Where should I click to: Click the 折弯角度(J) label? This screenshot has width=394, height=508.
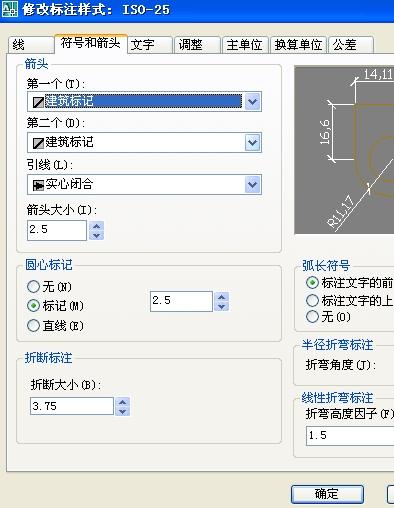point(341,365)
